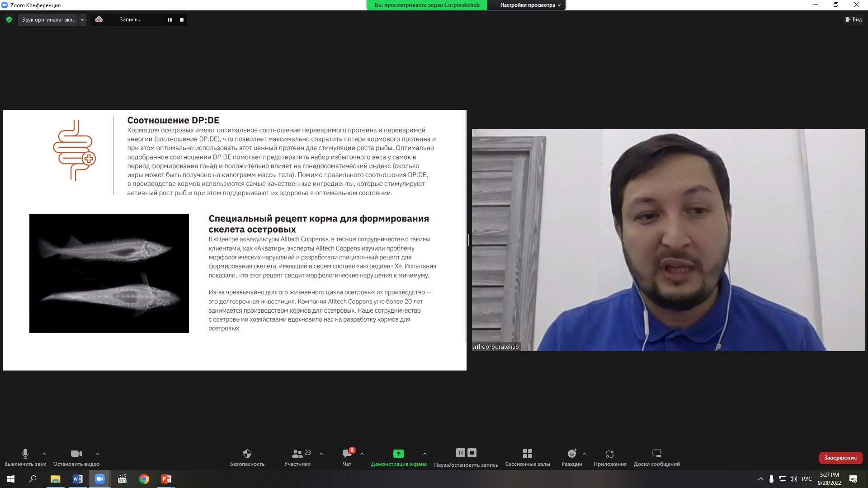
Task: Click the microphone tray icon
Action: pyautogui.click(x=771, y=479)
